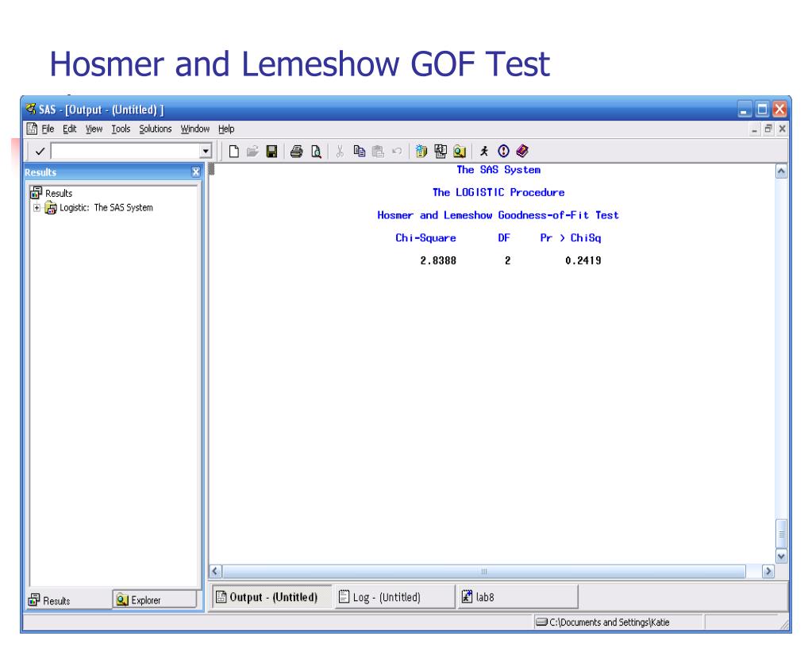
Task: Click the DF column header
Action: 504,237
